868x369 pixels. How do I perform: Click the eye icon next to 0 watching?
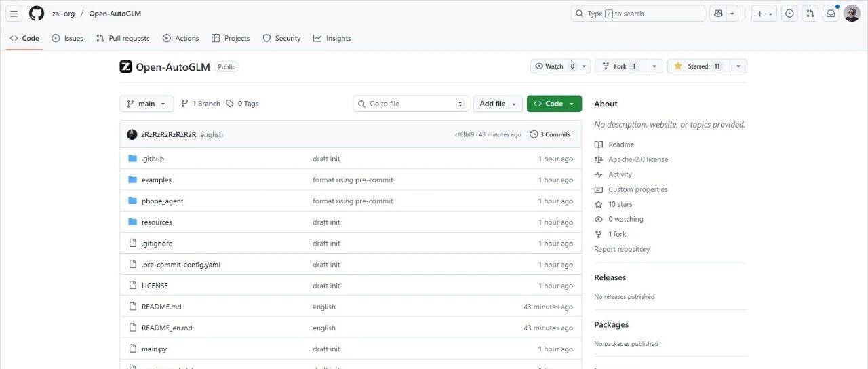[598, 219]
